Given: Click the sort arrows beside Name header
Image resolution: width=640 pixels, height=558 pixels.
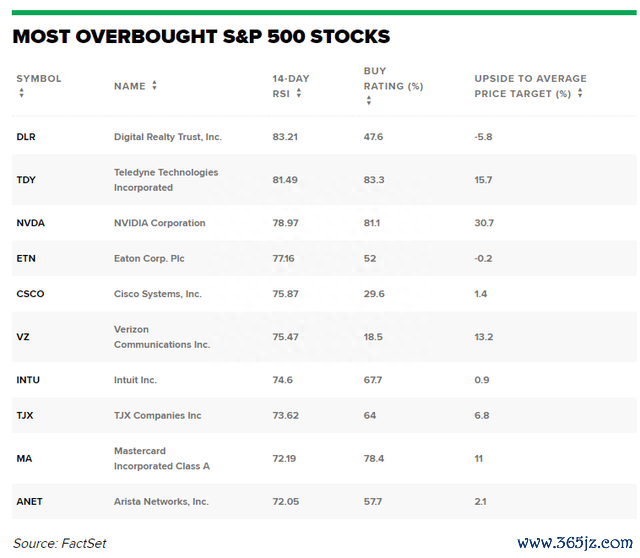Looking at the screenshot, I should pyautogui.click(x=154, y=85).
